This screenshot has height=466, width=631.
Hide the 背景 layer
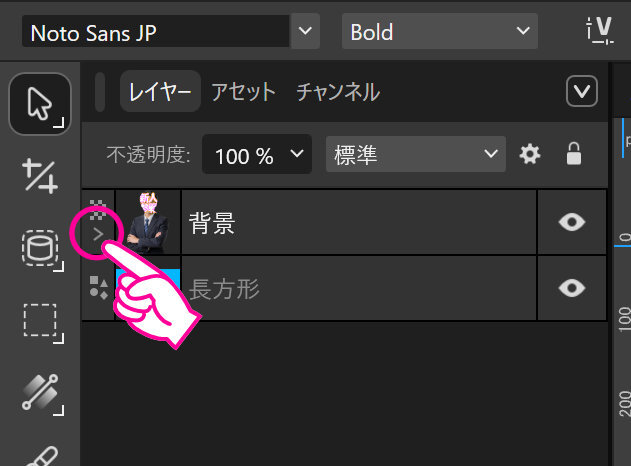[571, 222]
